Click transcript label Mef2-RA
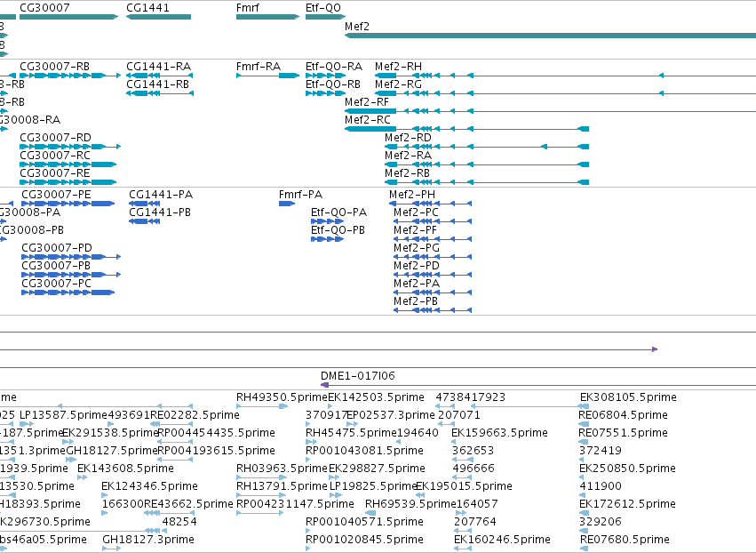Screen dimensions: 756x553 coord(408,156)
